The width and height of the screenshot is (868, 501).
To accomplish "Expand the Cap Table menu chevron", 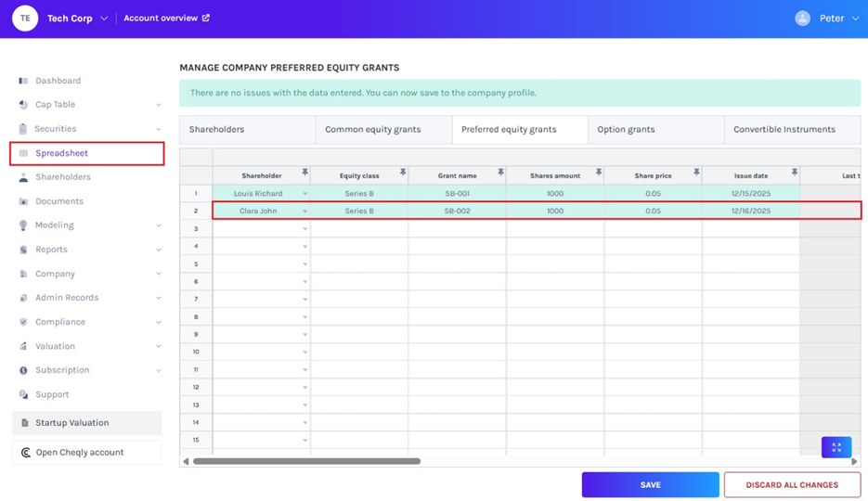I will (x=159, y=105).
